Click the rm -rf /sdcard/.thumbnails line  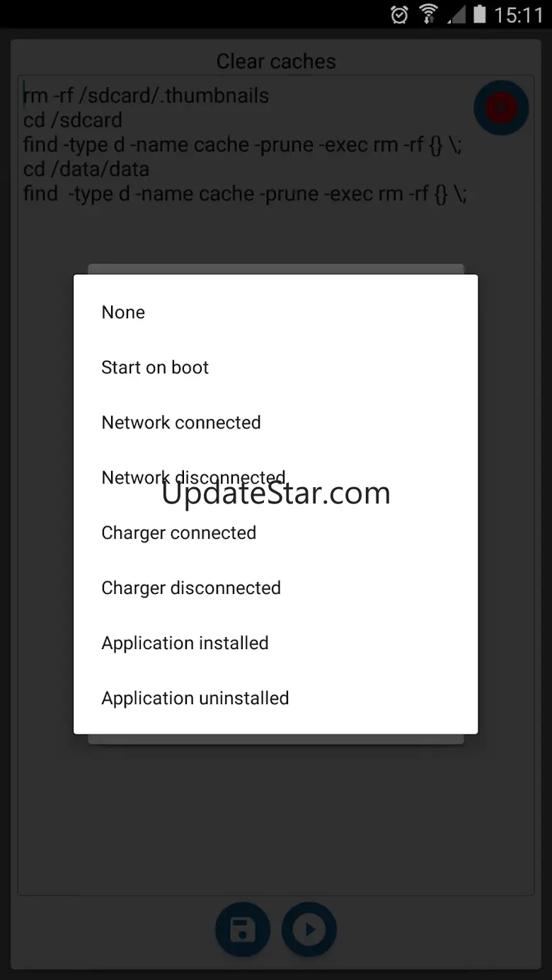click(146, 95)
